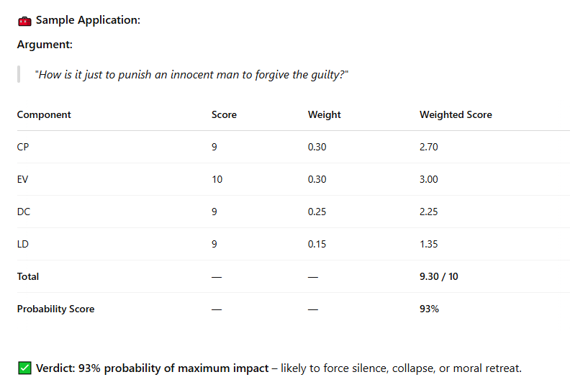Select the LD row label
588x390 pixels.
point(23,244)
